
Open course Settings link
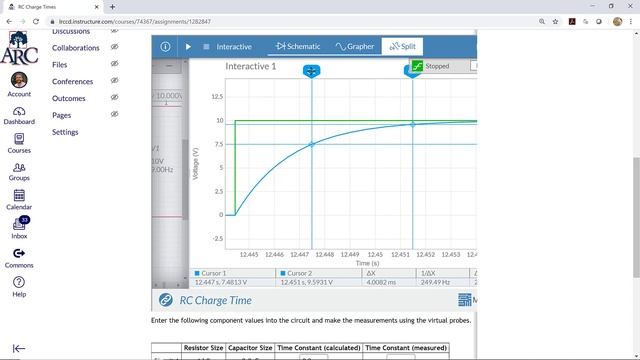(x=65, y=132)
